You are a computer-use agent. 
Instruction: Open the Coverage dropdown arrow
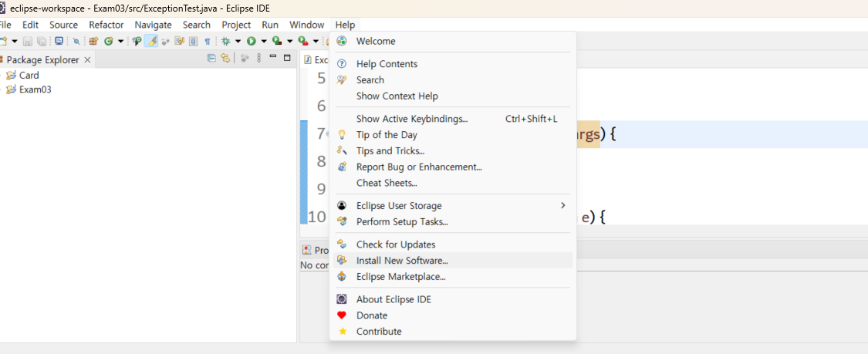(x=289, y=41)
